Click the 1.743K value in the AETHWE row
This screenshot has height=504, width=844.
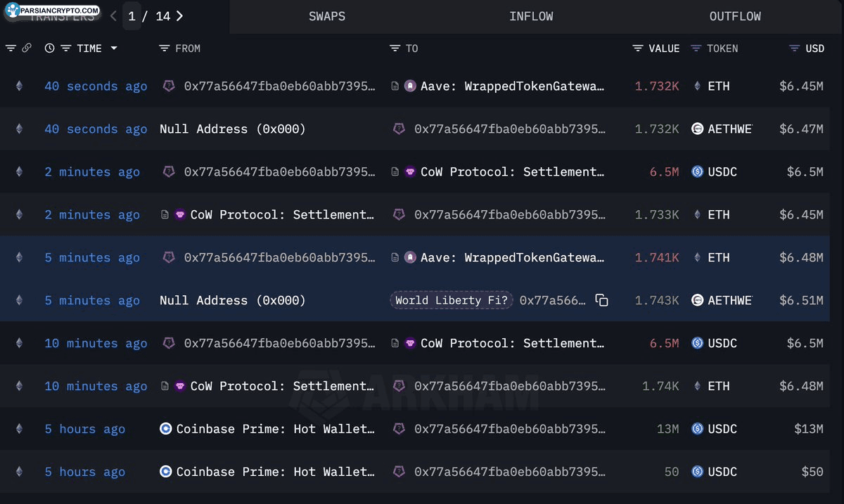(657, 300)
